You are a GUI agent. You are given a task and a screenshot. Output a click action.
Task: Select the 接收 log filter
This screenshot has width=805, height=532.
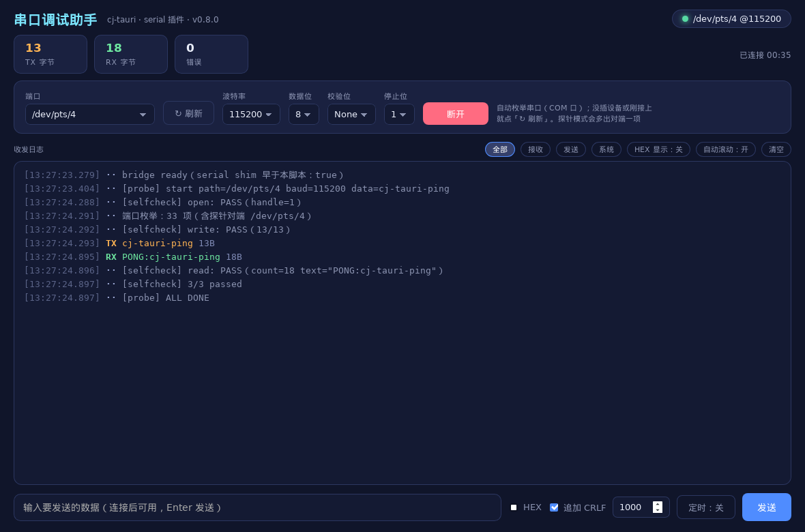pyautogui.click(x=536, y=149)
